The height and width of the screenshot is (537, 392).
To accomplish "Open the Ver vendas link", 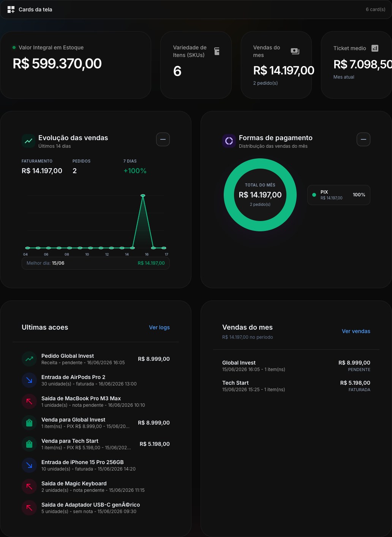I will 356,331.
